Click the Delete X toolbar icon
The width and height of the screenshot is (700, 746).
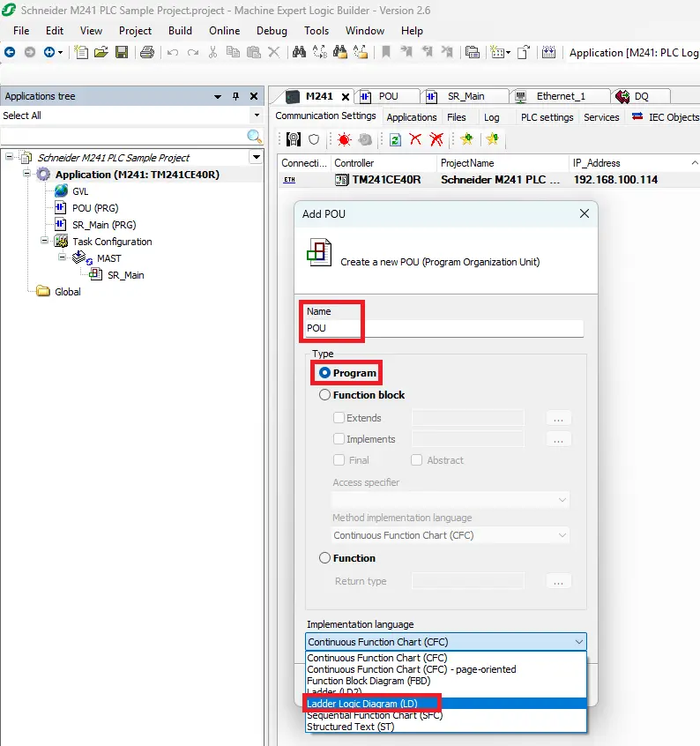[x=274, y=52]
